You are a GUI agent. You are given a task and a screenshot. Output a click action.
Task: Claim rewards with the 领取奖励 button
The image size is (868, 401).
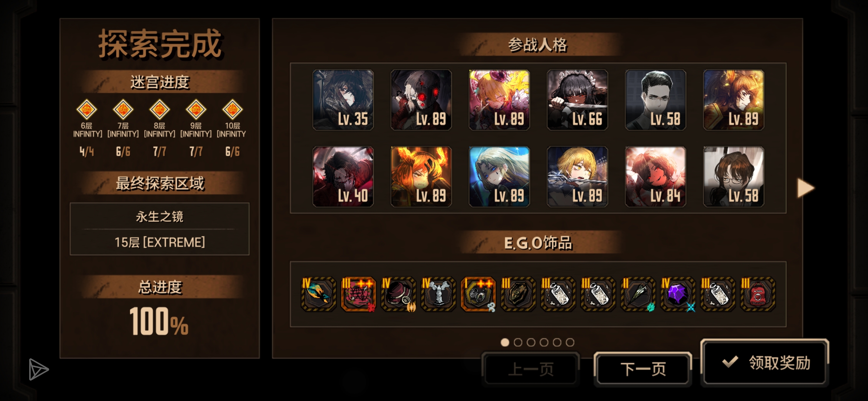point(765,363)
